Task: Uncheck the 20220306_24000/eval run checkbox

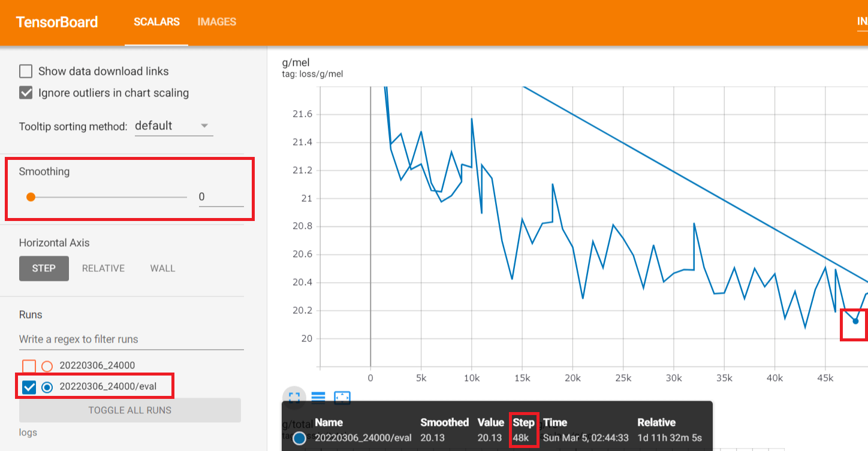Action: (29, 387)
